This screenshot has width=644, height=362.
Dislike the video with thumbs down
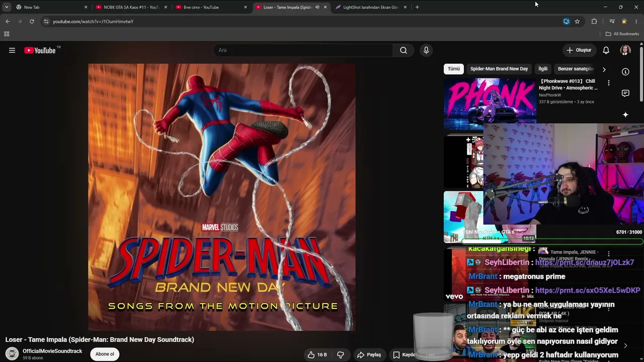pos(341,354)
